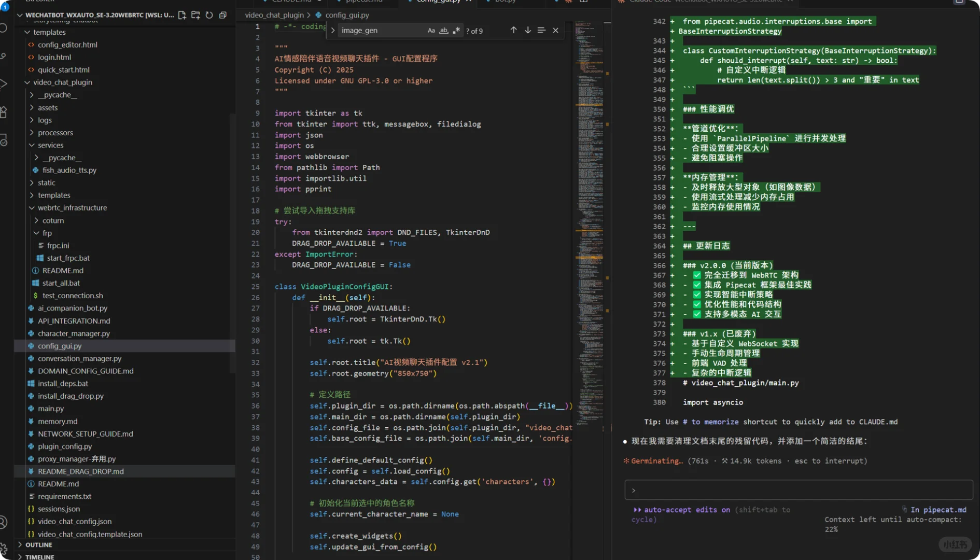Open DOMAIN_CONFIG_GUIDE.md in the Explorer
Screen dimensions: 980x560
[86, 371]
